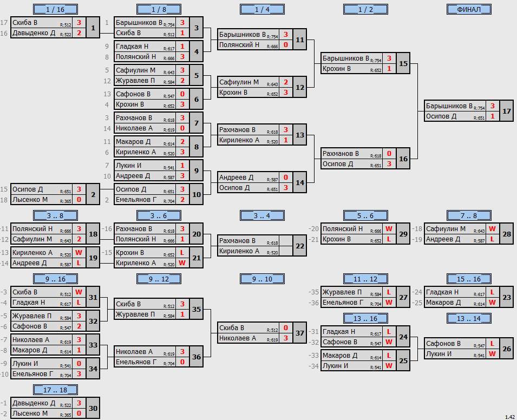Select Журавлев П in match 5

pos(135,81)
